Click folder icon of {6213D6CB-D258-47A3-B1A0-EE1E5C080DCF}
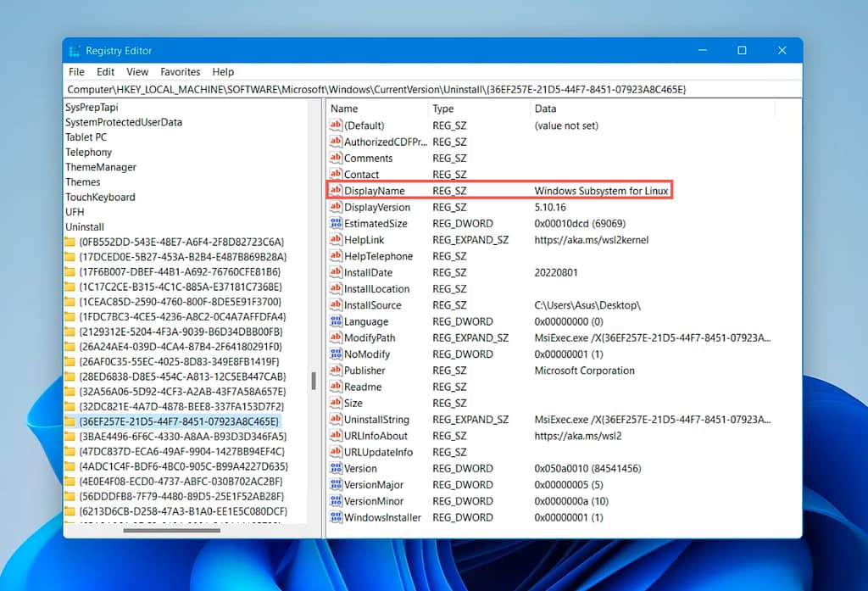Screen dimensions: 868x591 point(70,511)
